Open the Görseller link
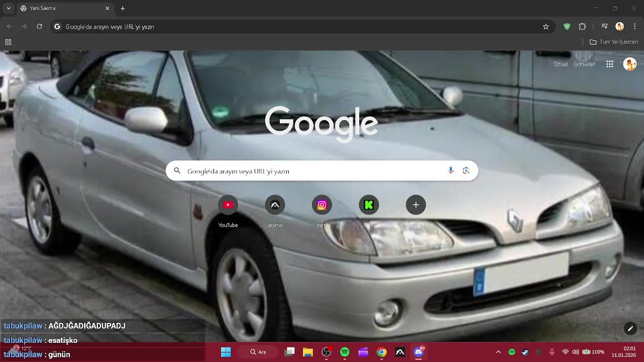The width and height of the screenshot is (644, 362). pyautogui.click(x=585, y=64)
